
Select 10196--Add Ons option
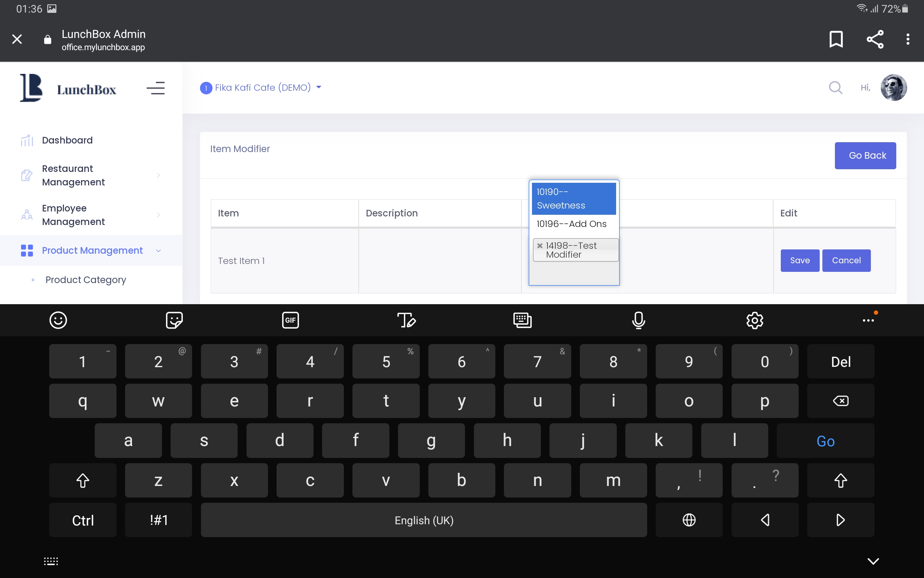tap(571, 224)
